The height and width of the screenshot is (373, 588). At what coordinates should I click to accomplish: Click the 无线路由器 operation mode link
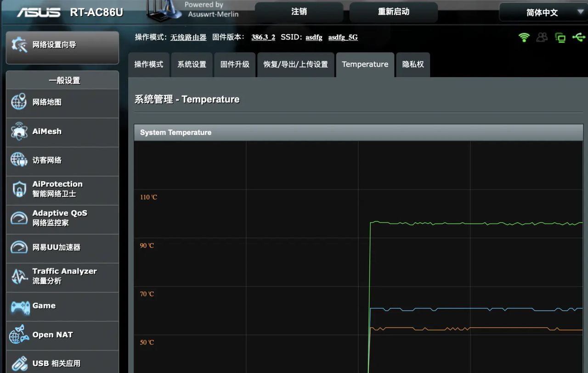[x=188, y=37]
